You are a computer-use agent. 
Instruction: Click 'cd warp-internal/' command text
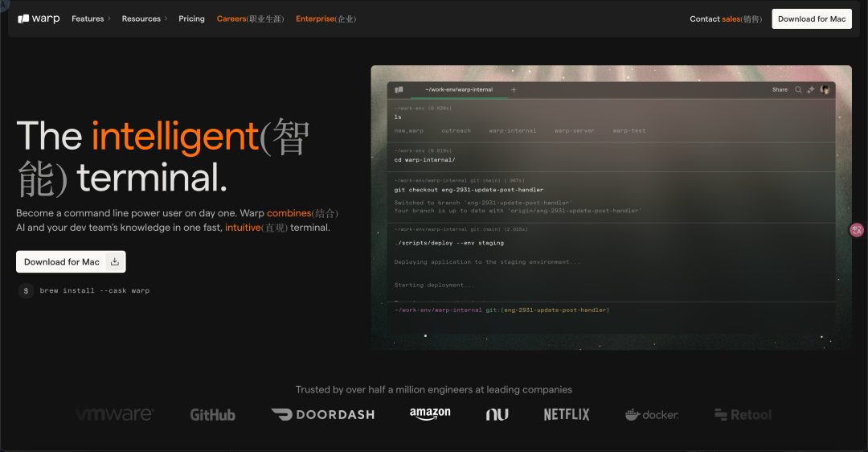[x=424, y=160]
